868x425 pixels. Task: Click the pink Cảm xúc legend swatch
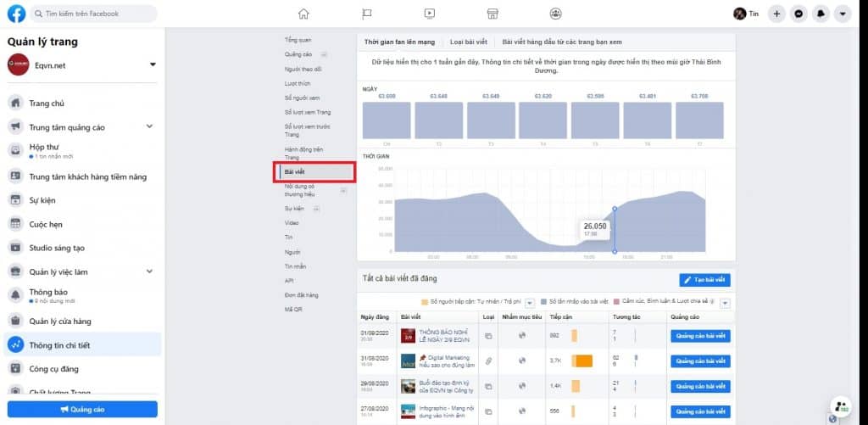617,302
